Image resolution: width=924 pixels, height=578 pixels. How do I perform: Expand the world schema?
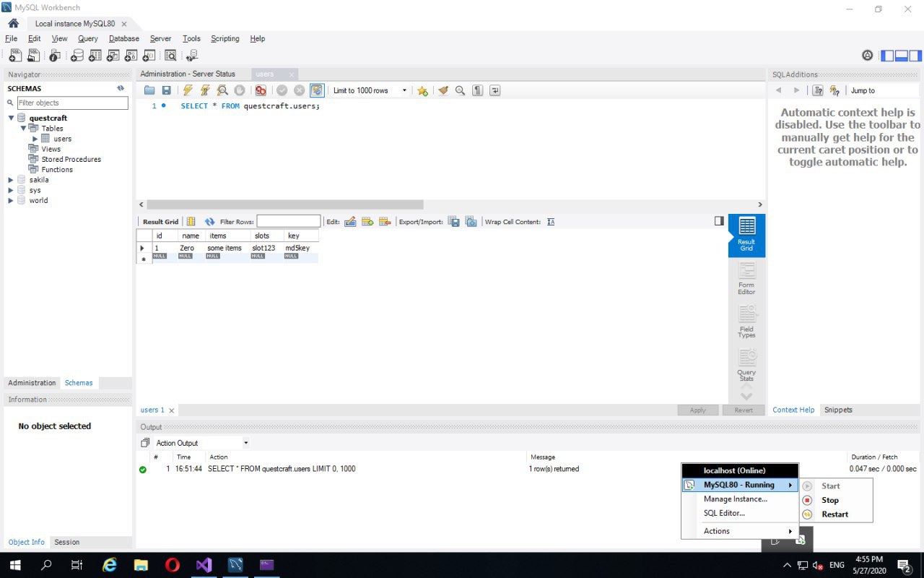point(11,200)
